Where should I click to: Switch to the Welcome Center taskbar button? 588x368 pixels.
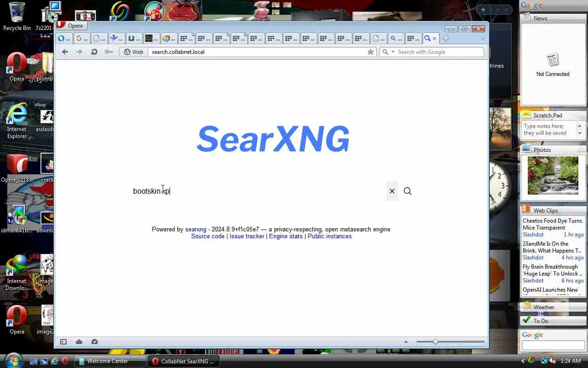110,361
